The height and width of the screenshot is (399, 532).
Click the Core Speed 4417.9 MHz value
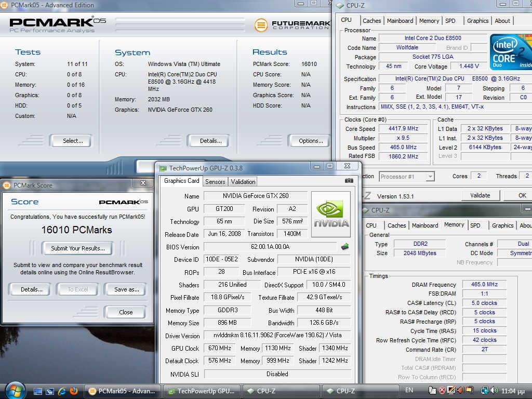[x=403, y=129]
